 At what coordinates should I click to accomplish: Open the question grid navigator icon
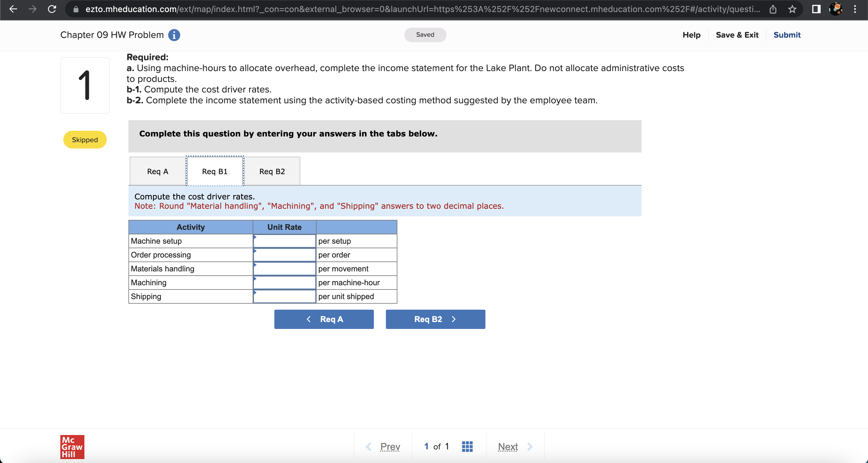467,446
